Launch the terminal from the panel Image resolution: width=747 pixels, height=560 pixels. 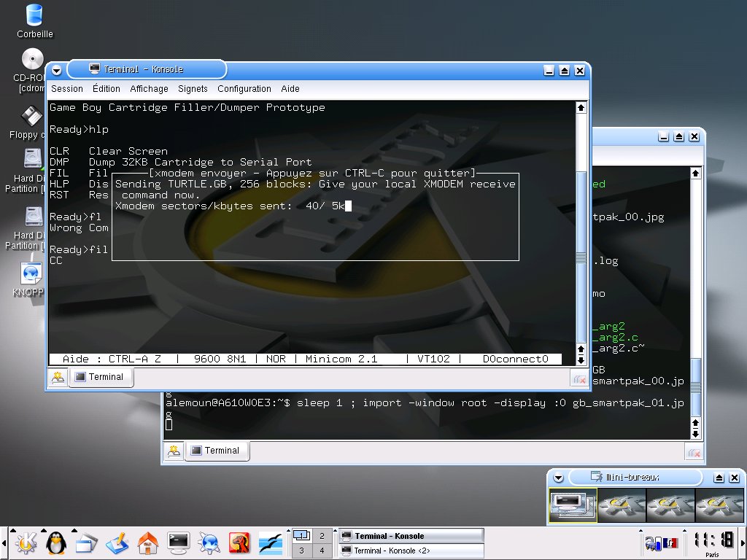(179, 542)
